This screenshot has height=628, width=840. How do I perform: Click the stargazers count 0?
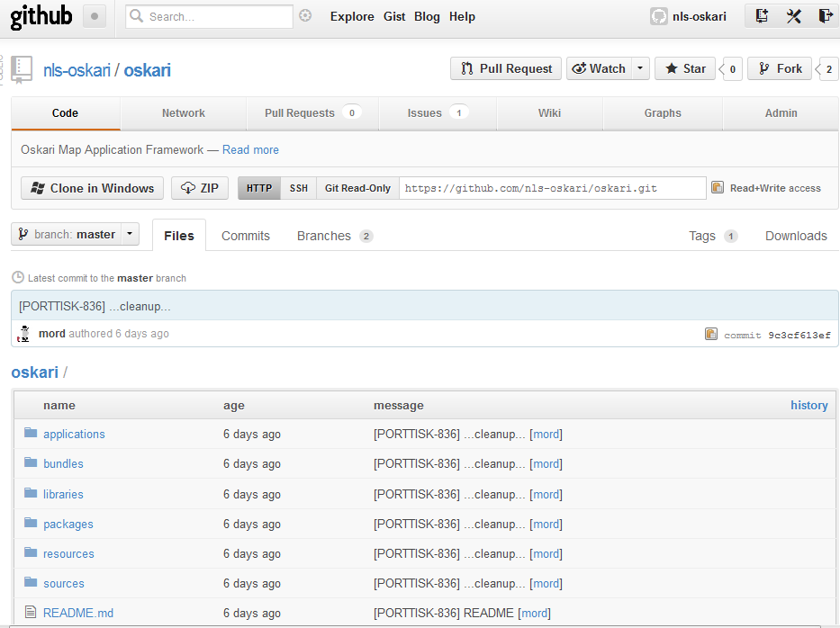(732, 68)
